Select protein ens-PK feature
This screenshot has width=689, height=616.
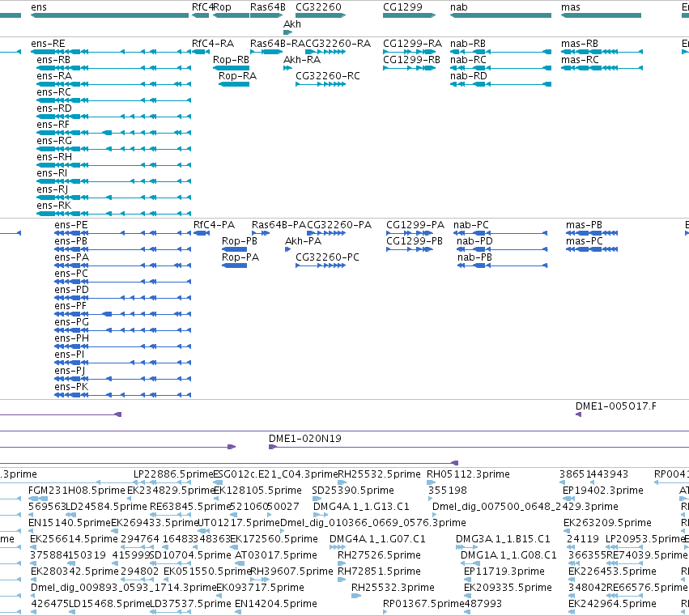[x=122, y=395]
